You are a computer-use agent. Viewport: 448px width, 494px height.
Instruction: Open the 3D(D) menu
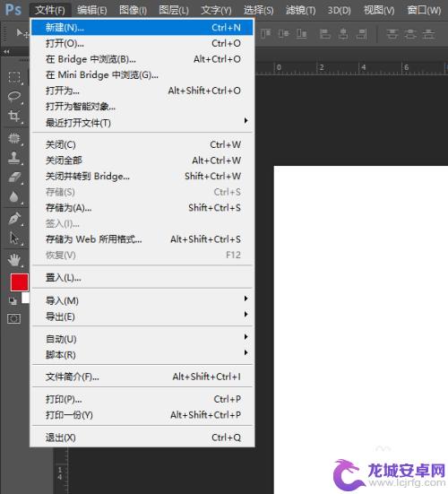click(x=340, y=10)
